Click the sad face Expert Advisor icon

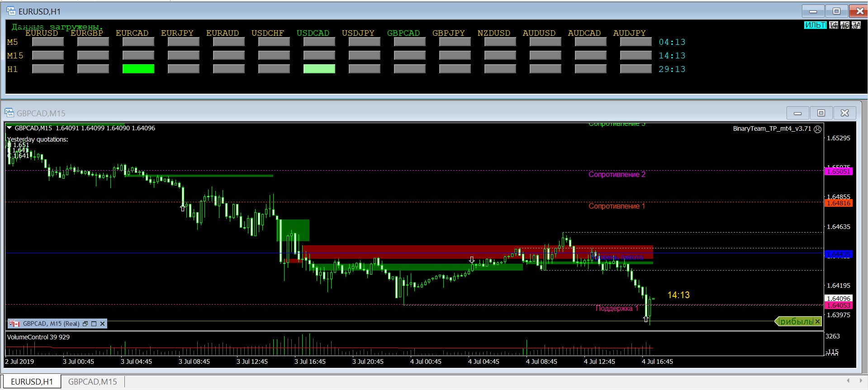817,129
